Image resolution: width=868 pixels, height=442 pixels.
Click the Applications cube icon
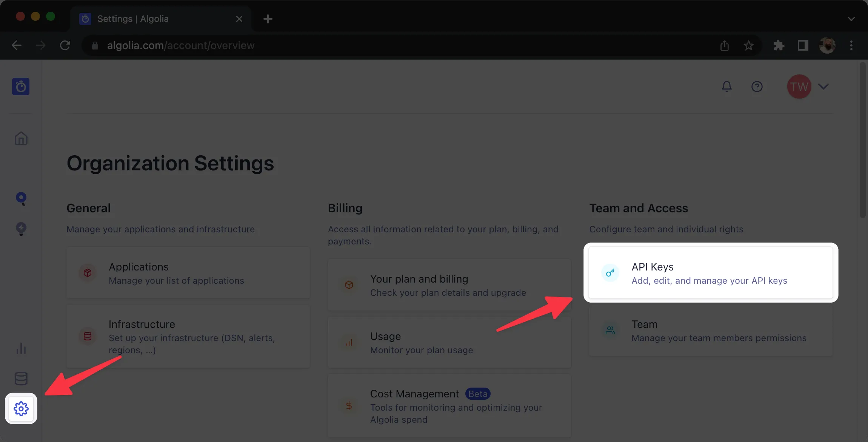[88, 273]
